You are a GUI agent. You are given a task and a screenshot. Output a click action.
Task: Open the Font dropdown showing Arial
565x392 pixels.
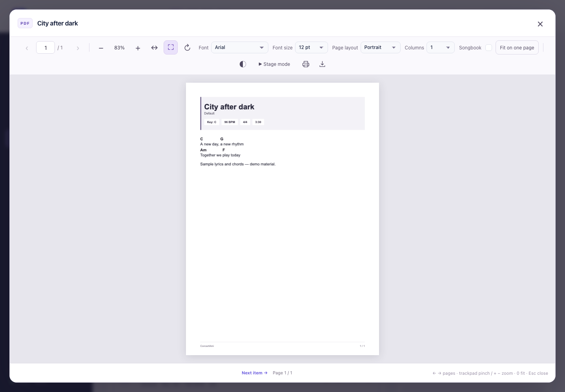[x=240, y=47]
